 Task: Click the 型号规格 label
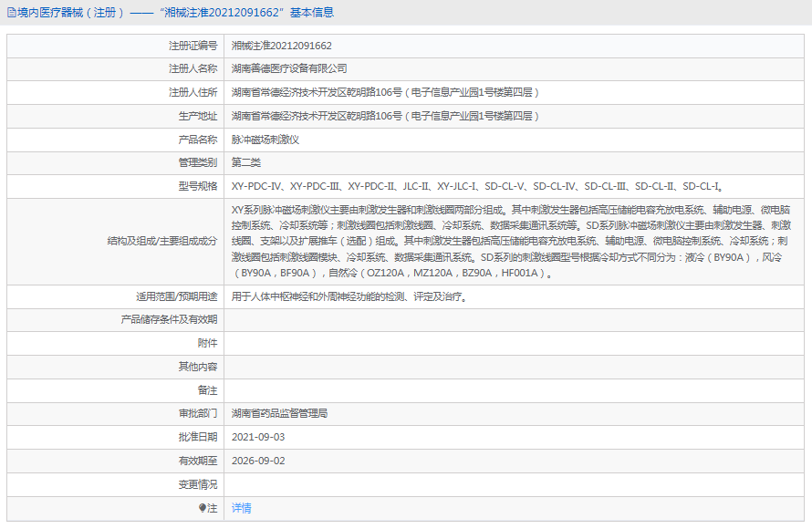click(198, 186)
